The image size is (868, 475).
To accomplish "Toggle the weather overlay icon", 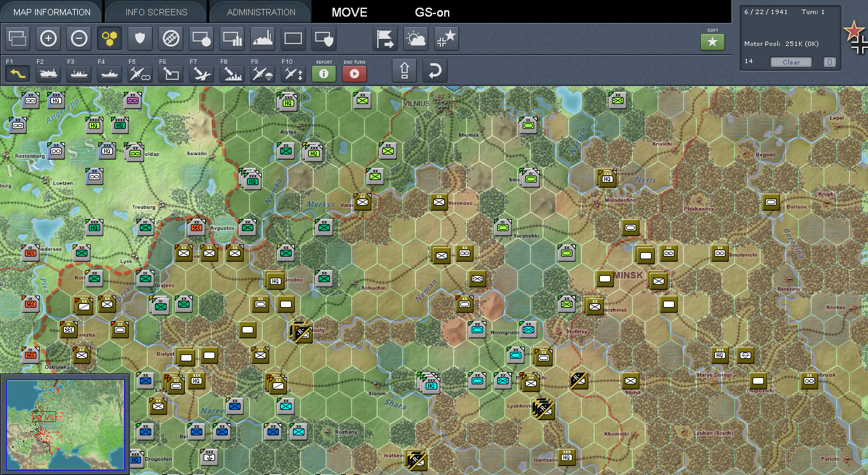I will tap(415, 39).
